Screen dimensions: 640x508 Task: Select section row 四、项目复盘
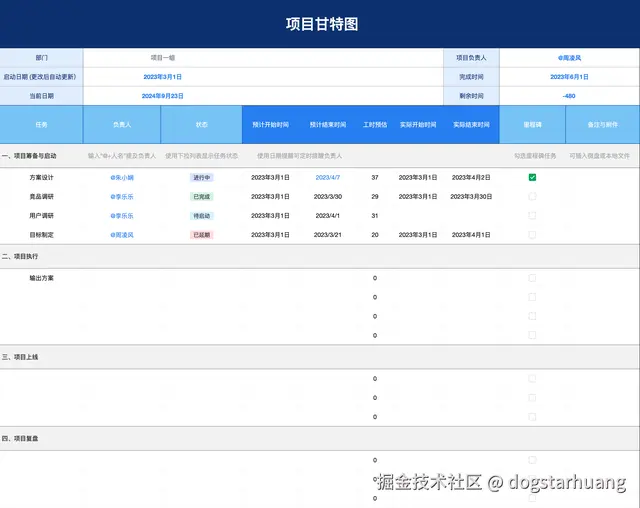point(320,439)
